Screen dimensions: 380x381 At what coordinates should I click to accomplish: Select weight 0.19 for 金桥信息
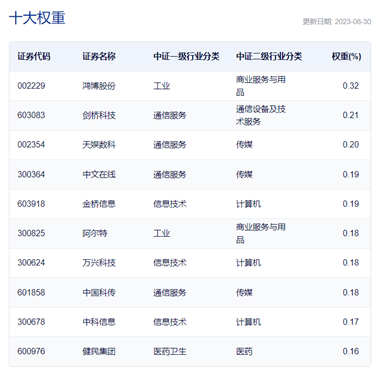351,204
